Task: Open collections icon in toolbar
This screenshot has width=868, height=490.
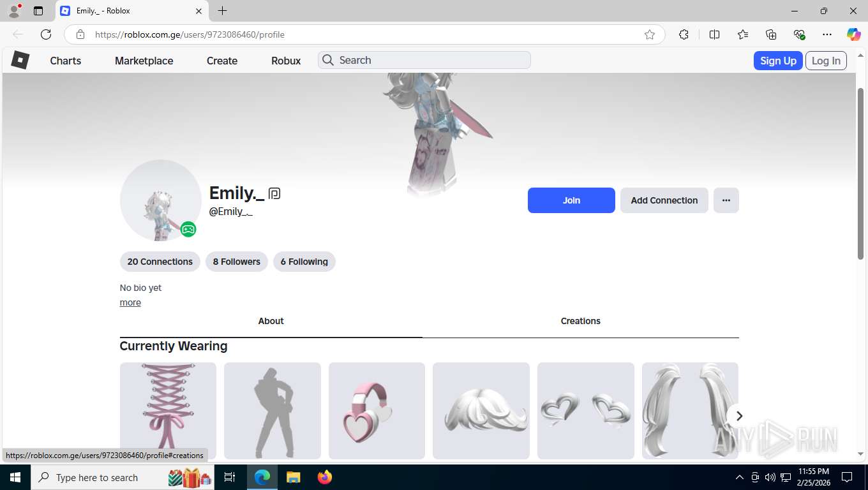Action: (771, 34)
